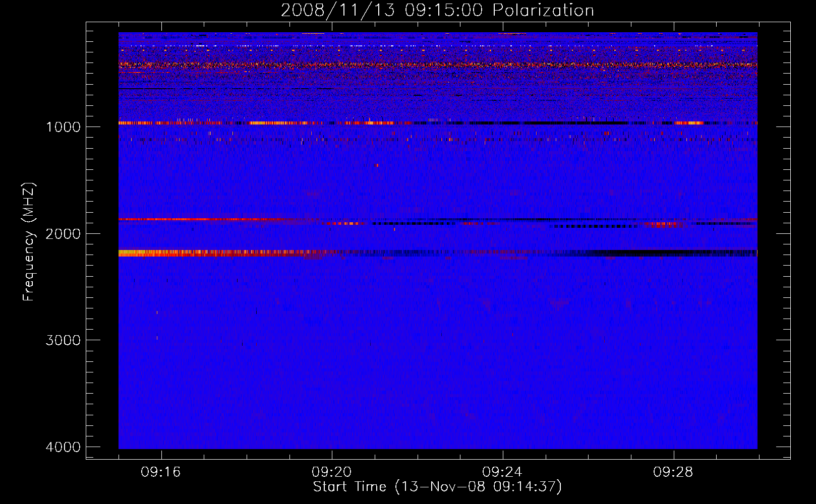816x504 pixels.
Task: Click the "Frequency (MHZ)" axis label
Action: [x=29, y=242]
